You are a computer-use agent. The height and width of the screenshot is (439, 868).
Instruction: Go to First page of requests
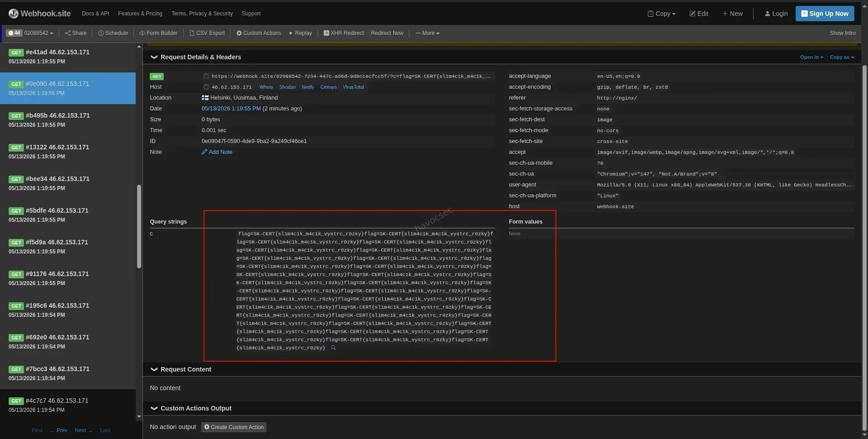tap(37, 430)
